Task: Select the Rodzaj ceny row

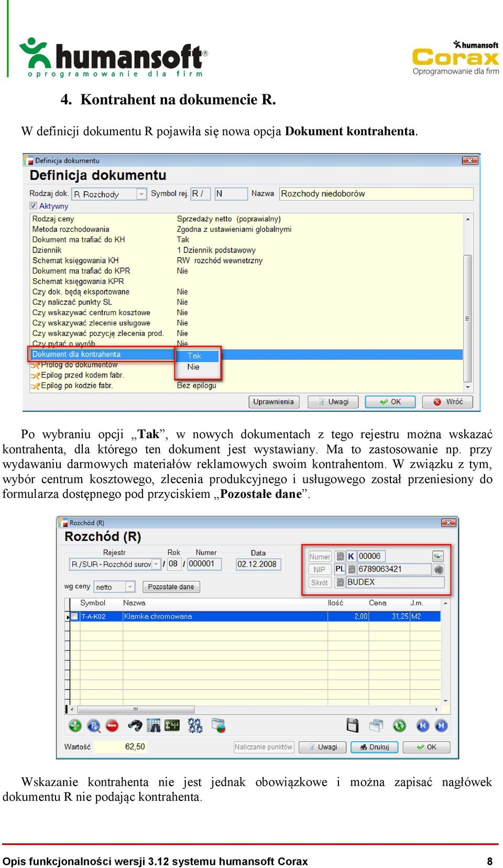Action: (x=246, y=219)
